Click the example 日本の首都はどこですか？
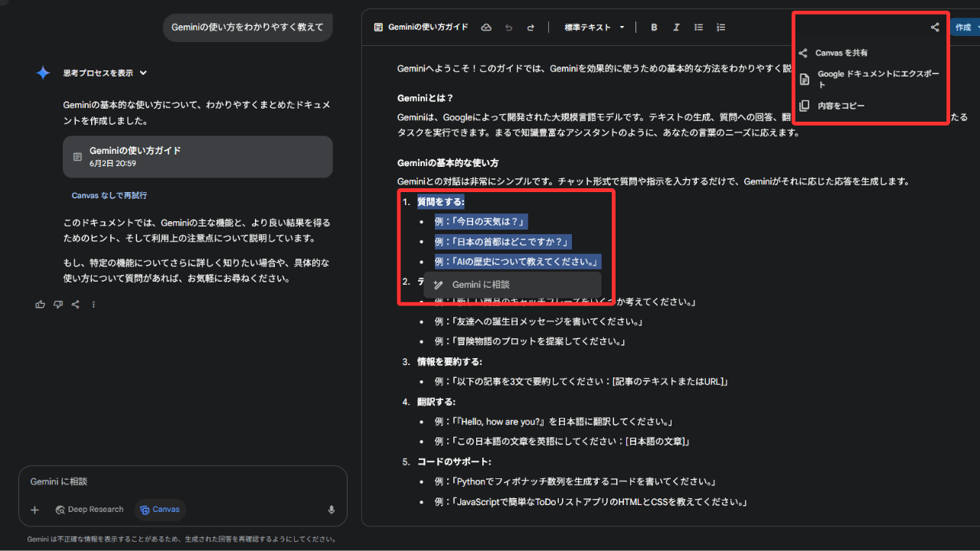980x551 pixels. click(x=503, y=242)
